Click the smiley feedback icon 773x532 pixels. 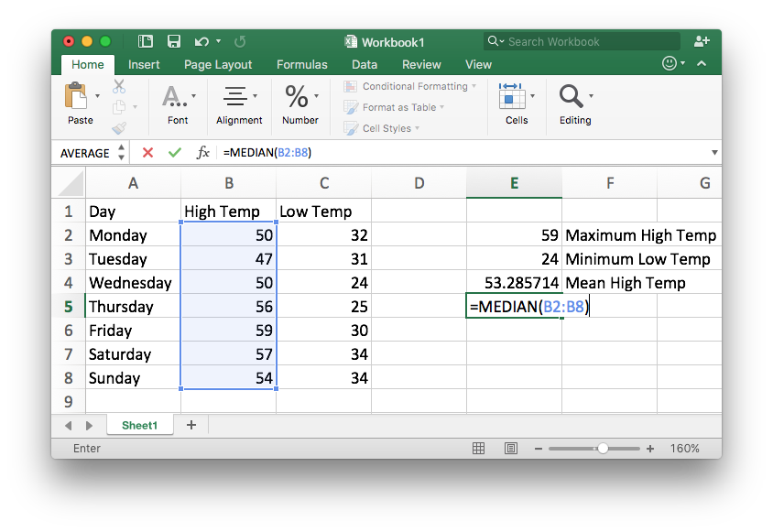pos(670,64)
